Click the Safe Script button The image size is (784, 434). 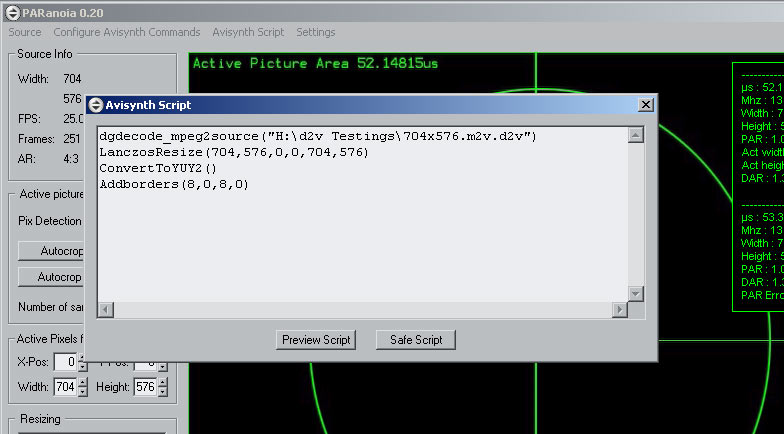click(x=416, y=340)
